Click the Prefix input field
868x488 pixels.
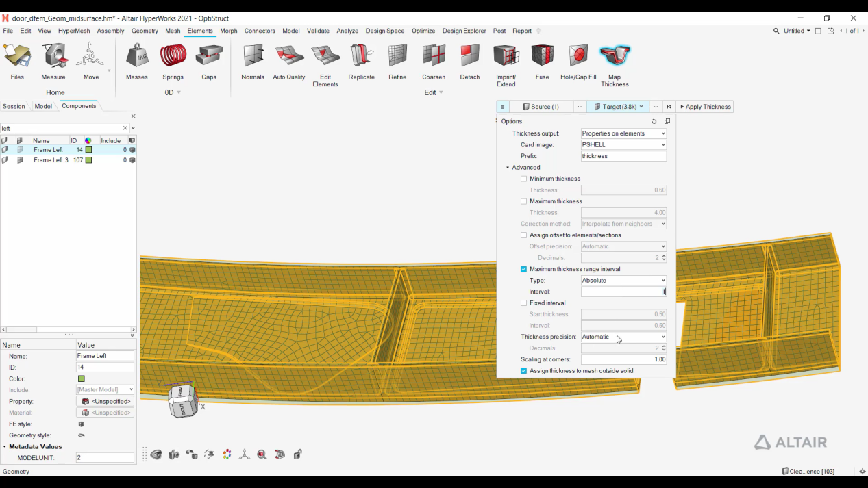tap(623, 156)
